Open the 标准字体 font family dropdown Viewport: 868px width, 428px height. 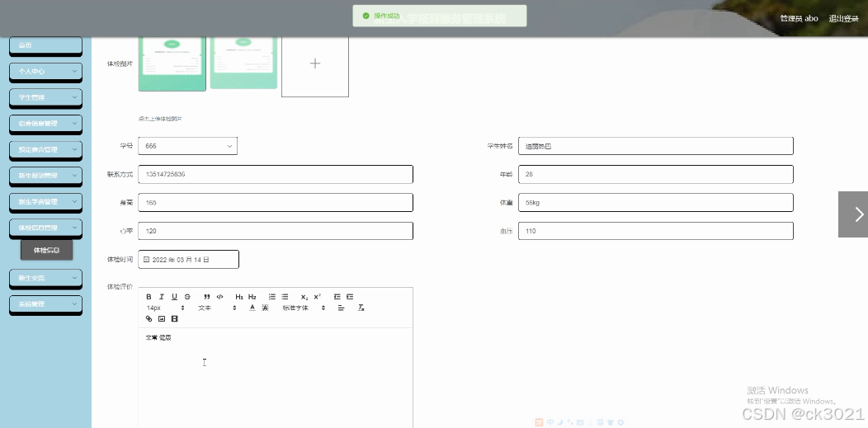(304, 308)
